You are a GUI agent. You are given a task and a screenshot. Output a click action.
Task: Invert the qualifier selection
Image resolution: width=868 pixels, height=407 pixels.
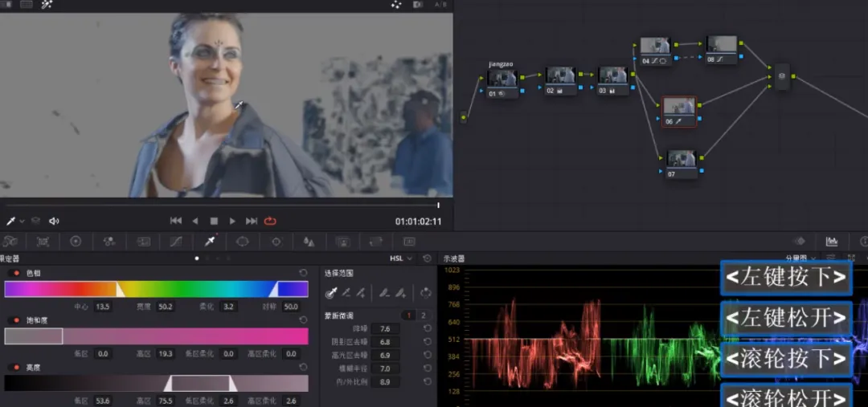pyautogui.click(x=426, y=293)
